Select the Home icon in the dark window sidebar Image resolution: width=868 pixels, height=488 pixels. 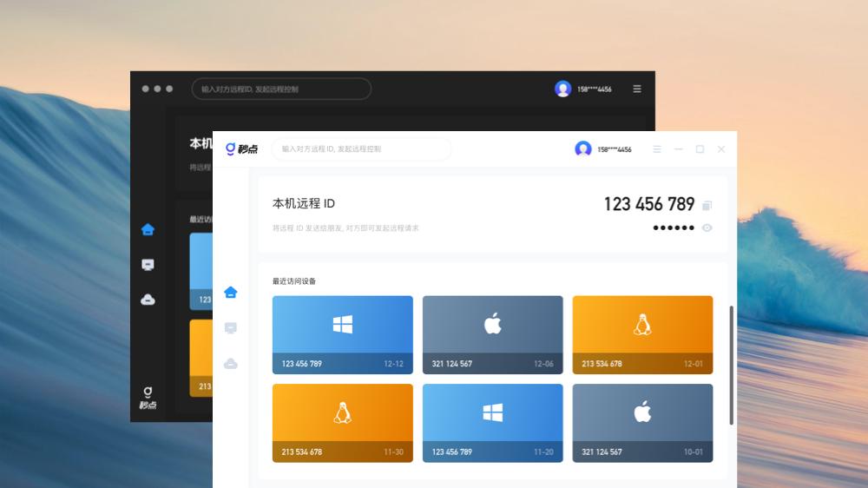(x=148, y=229)
